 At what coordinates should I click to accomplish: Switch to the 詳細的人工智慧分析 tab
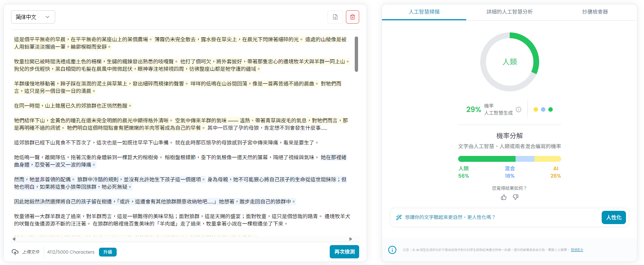point(509,12)
